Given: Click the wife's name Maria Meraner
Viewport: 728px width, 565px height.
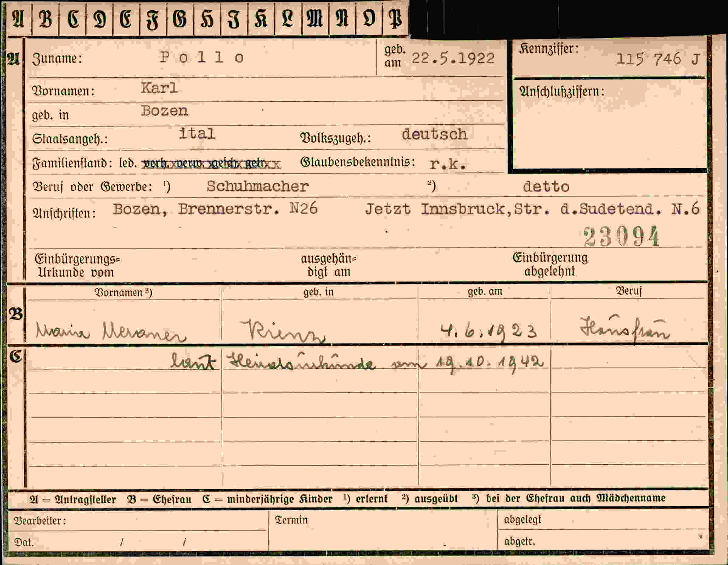Looking at the screenshot, I should point(111,332).
